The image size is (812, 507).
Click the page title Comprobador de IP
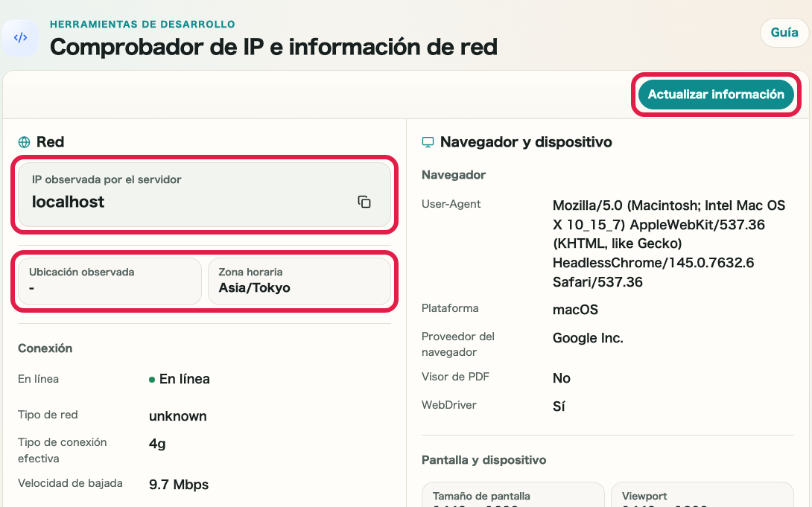click(x=273, y=47)
